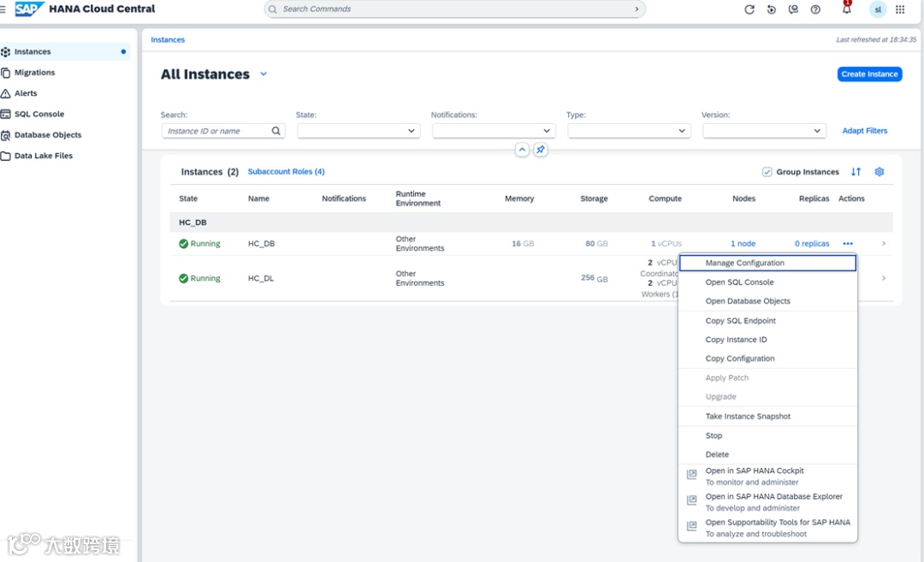Viewport: 924px width, 562px height.
Task: Click Adapt Filters link
Action: click(864, 131)
